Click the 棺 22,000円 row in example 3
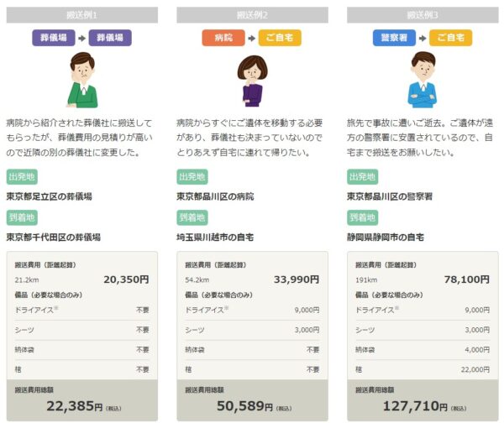The height and width of the screenshot is (423, 504). [421, 368]
